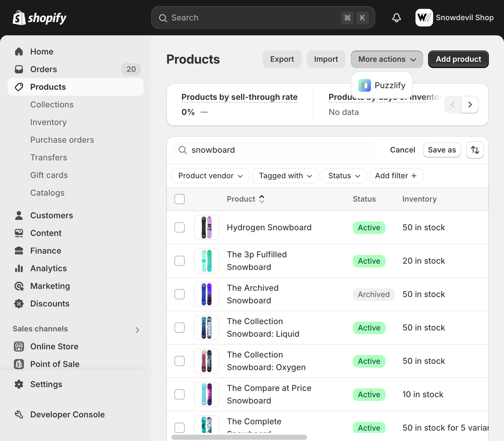Open the Discounts section
This screenshot has height=441, width=504.
[x=49, y=304]
